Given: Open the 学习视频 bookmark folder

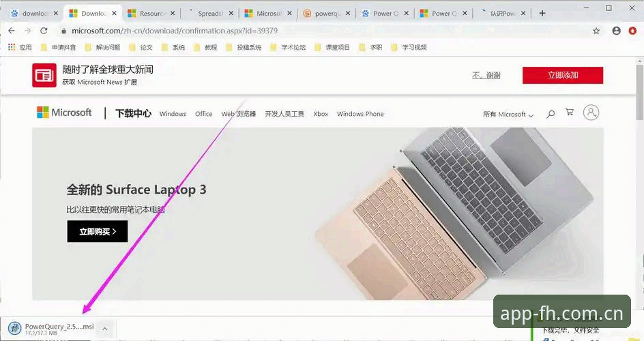Looking at the screenshot, I should pos(409,47).
